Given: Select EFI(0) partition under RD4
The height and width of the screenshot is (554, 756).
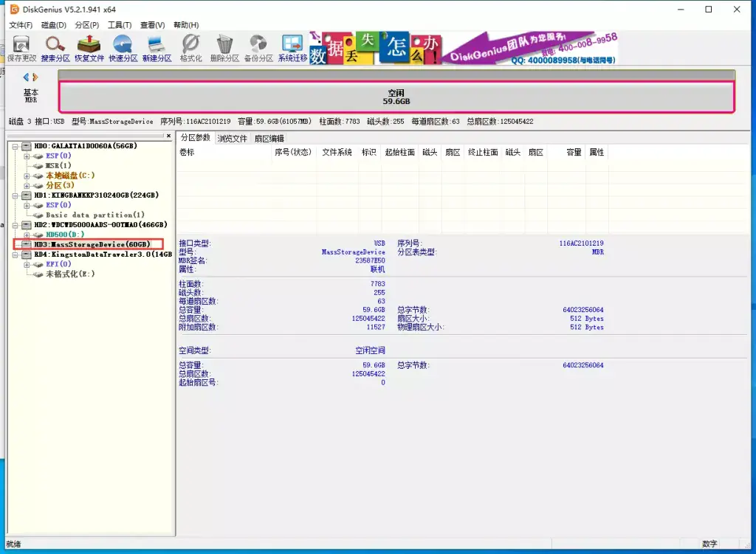Looking at the screenshot, I should click(58, 265).
